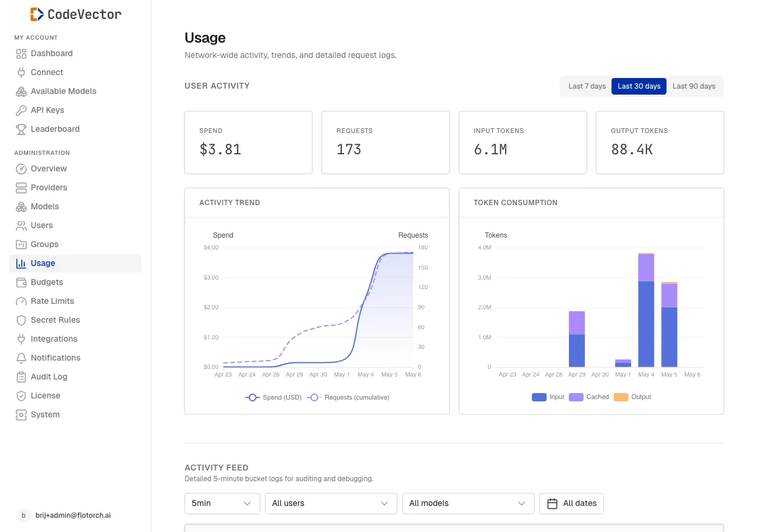Click the Notifications bell icon
Viewport: 757px width, 532px height.
(x=21, y=358)
